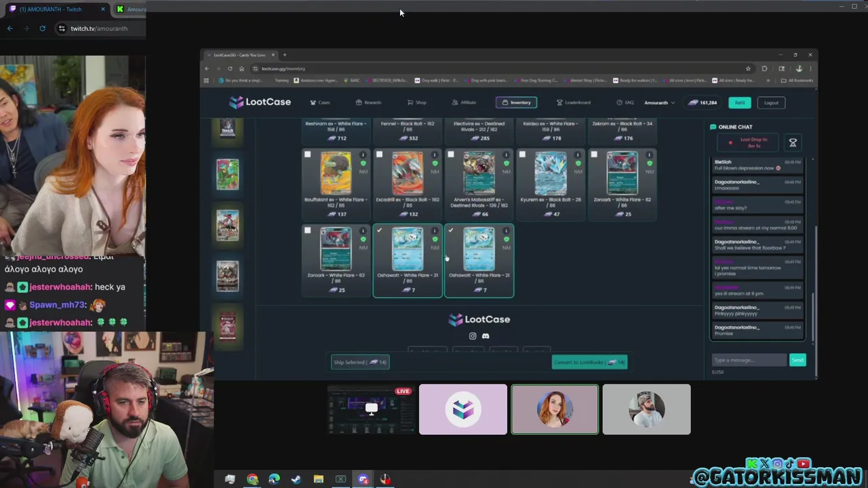Reload the Twitch page
Viewport: 868px width, 488px height.
42,28
